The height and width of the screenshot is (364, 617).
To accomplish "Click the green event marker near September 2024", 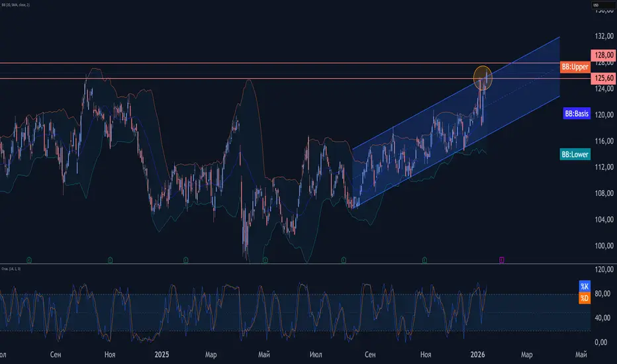I will click(x=29, y=259).
